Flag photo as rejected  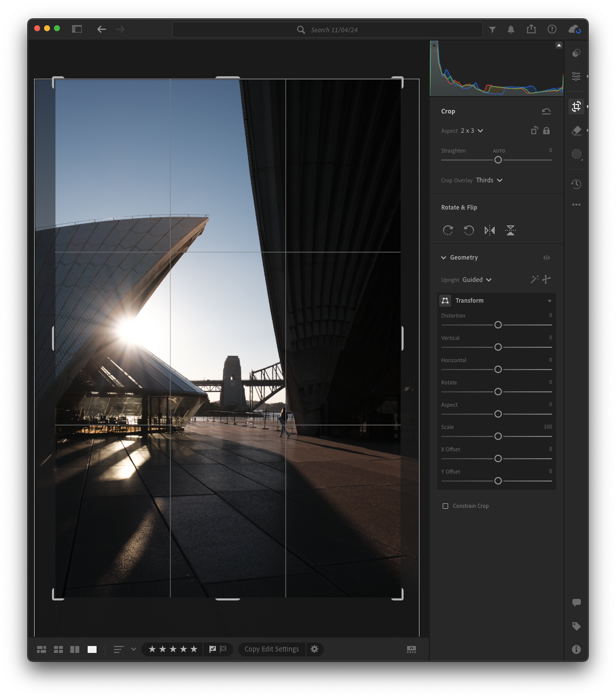tap(223, 649)
